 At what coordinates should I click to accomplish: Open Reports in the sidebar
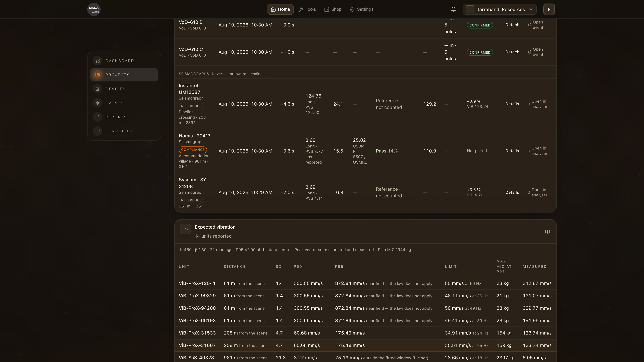click(x=124, y=117)
